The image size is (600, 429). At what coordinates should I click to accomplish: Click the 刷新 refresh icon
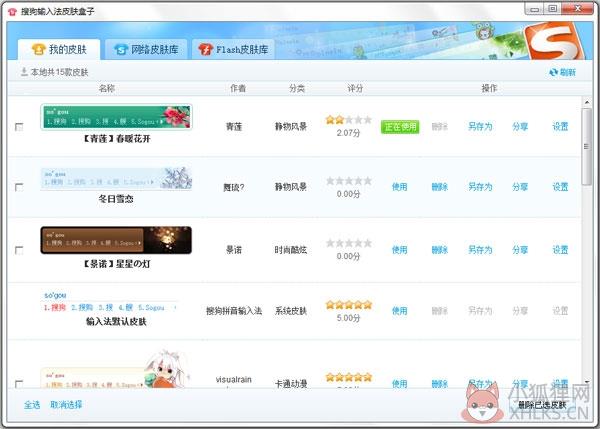(x=553, y=72)
